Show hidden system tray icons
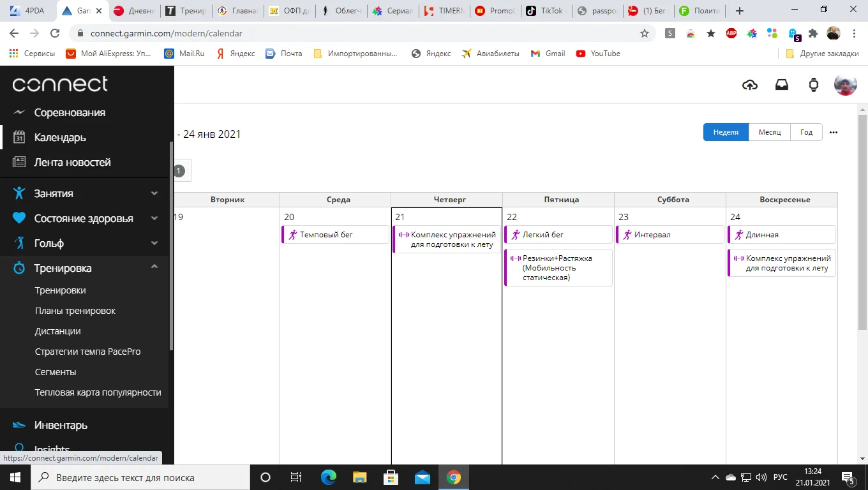This screenshot has height=490, width=868. point(715,477)
